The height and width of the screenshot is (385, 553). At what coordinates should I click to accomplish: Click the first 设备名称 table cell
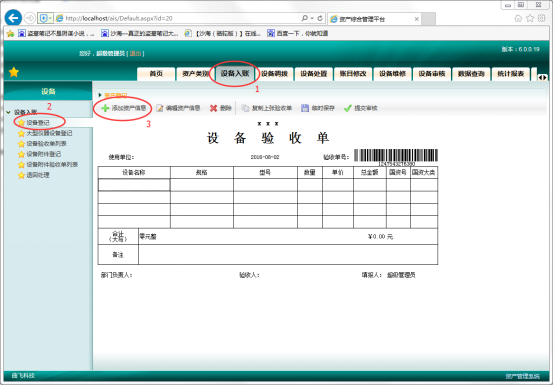[134, 185]
